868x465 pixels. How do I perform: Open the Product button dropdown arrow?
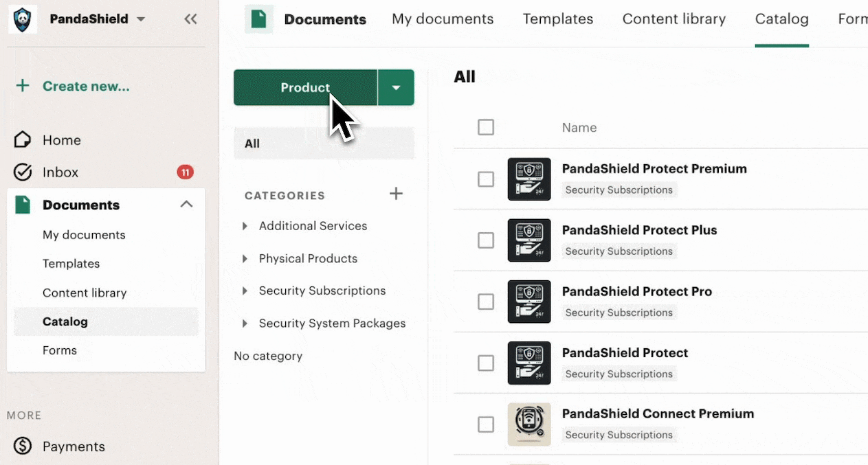click(x=396, y=87)
